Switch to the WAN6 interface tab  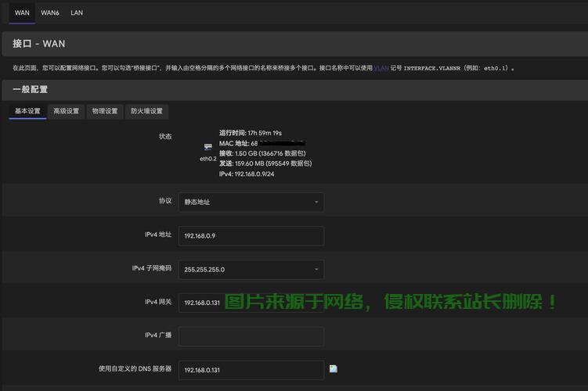49,13
